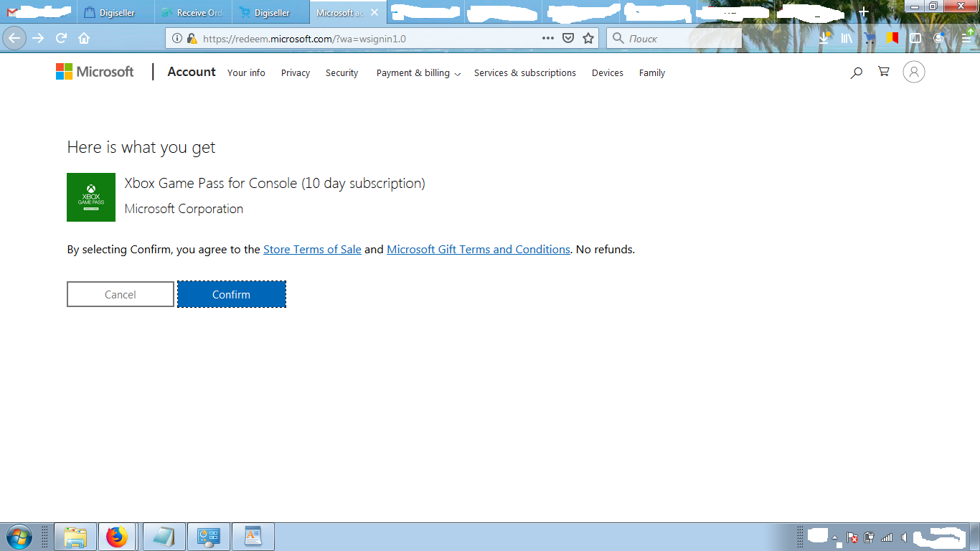Open the browser Home page icon
980x551 pixels.
(84, 39)
